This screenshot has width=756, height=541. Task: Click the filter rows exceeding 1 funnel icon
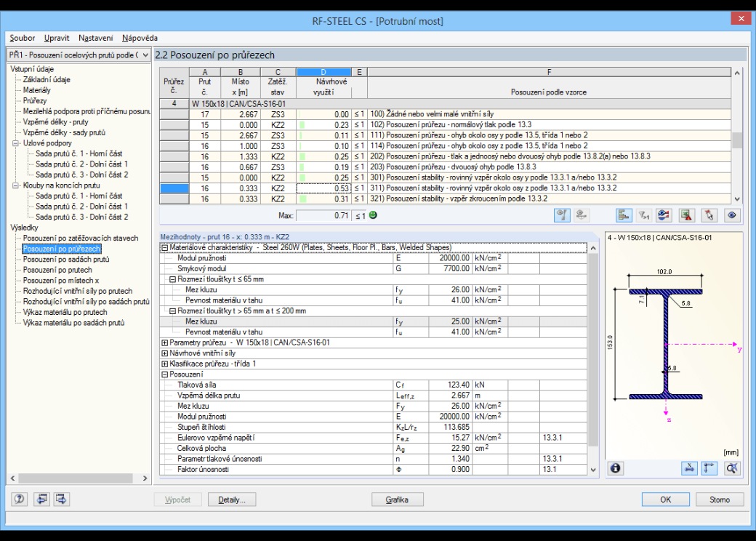pyautogui.click(x=643, y=215)
